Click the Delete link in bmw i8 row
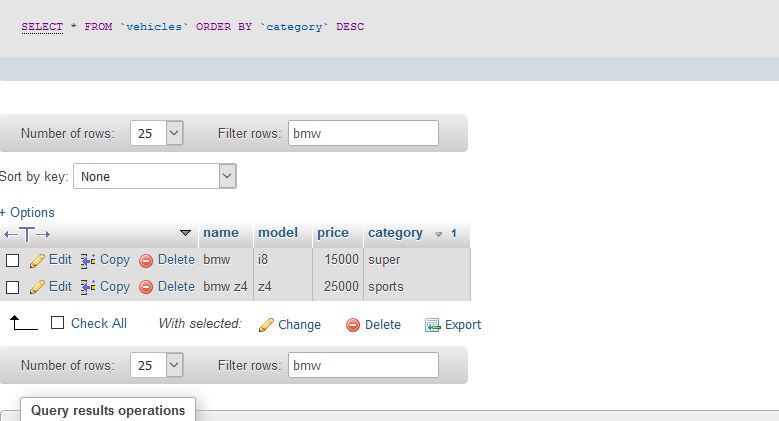 pos(176,260)
